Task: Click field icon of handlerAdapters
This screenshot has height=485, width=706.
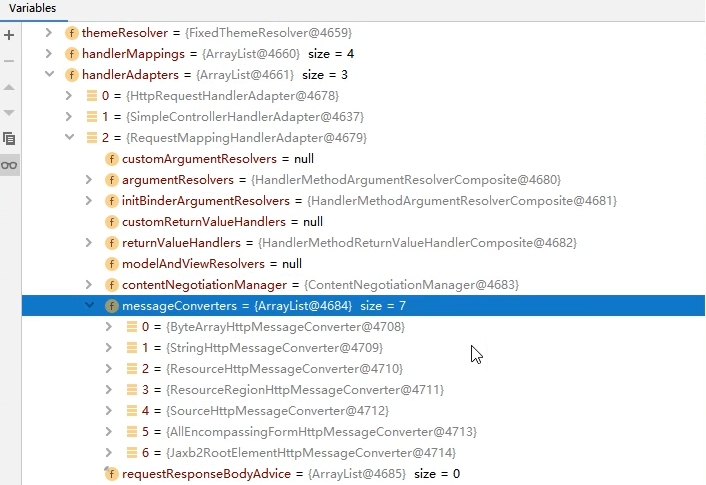Action: click(x=72, y=75)
